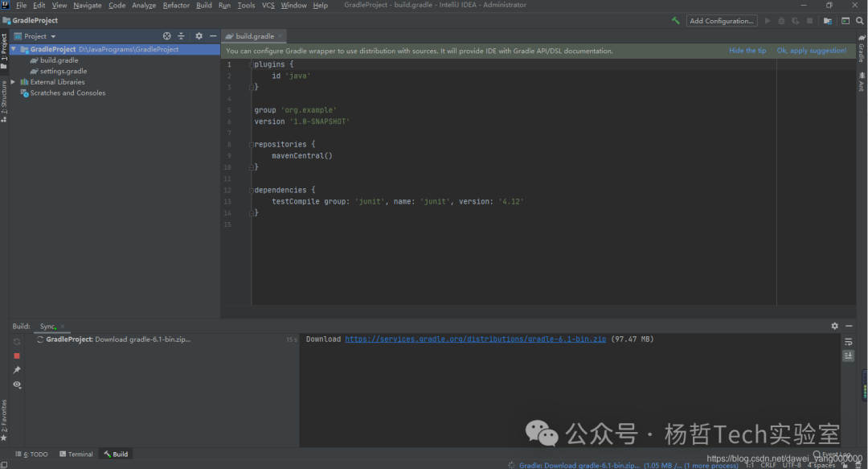Toggle the Gradle tool window on right sidebar
This screenshot has height=469, width=868.
click(862, 50)
